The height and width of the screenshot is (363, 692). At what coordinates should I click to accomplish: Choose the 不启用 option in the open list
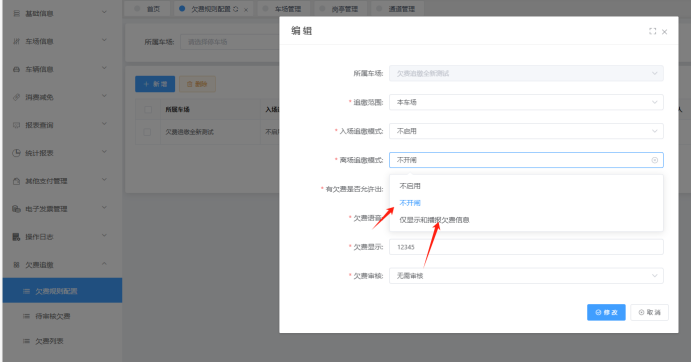526,186
